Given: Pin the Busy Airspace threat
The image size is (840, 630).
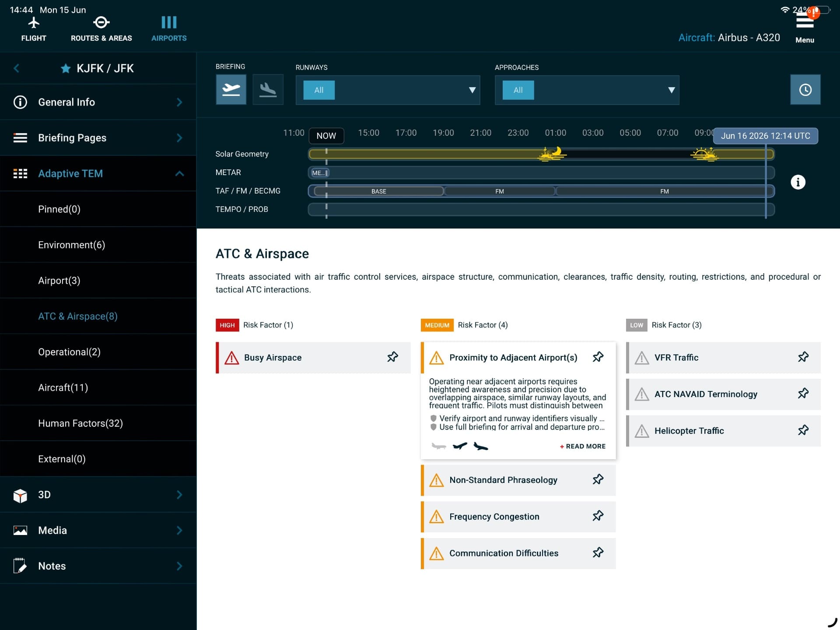Looking at the screenshot, I should [x=392, y=357].
